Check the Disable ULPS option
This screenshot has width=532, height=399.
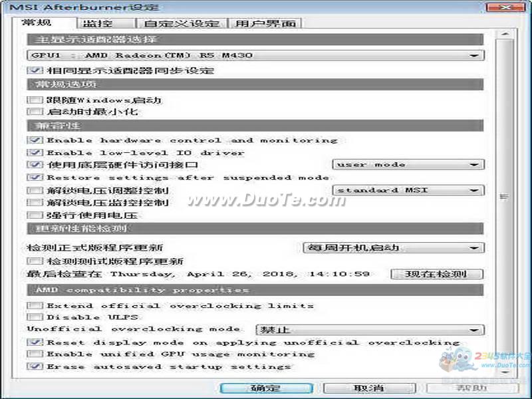[x=35, y=317]
